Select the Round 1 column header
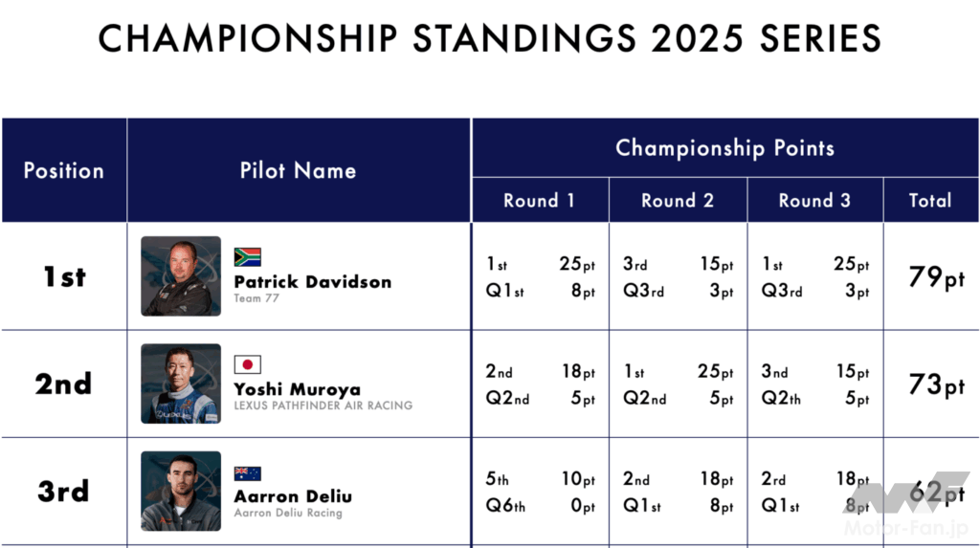The image size is (980, 548). (x=540, y=201)
